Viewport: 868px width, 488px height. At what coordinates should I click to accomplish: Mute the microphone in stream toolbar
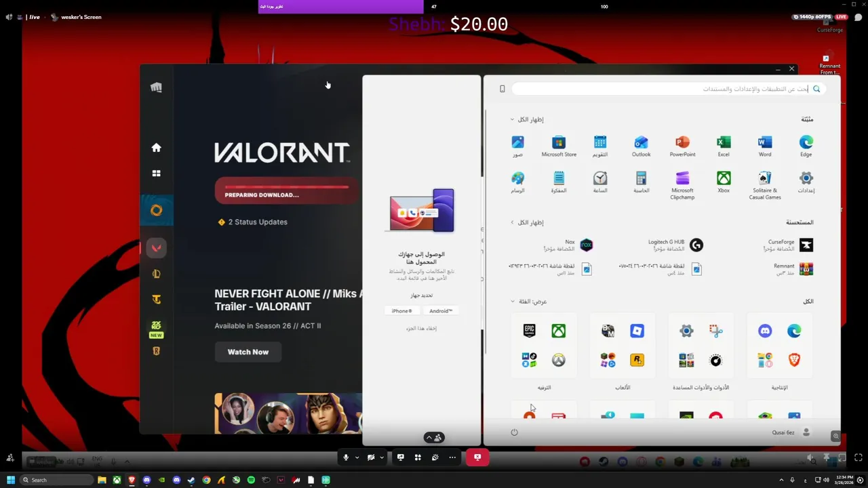(x=346, y=457)
